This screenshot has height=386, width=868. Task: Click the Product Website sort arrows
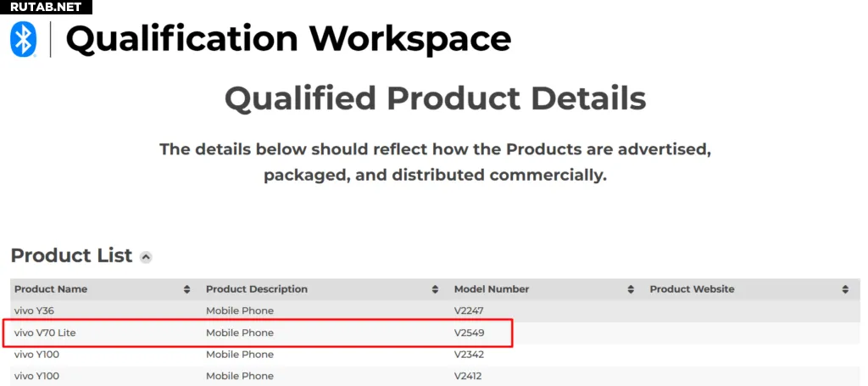(845, 289)
